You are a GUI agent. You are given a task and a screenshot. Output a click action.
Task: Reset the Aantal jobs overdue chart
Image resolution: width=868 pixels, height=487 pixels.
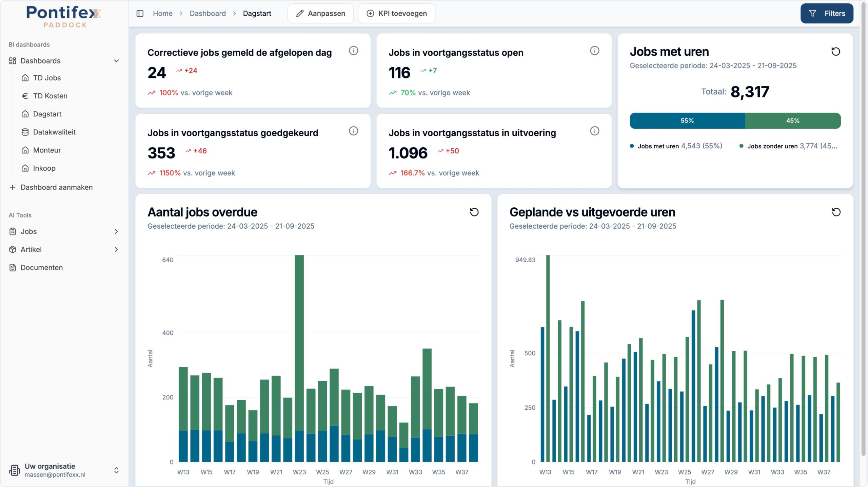[474, 212]
